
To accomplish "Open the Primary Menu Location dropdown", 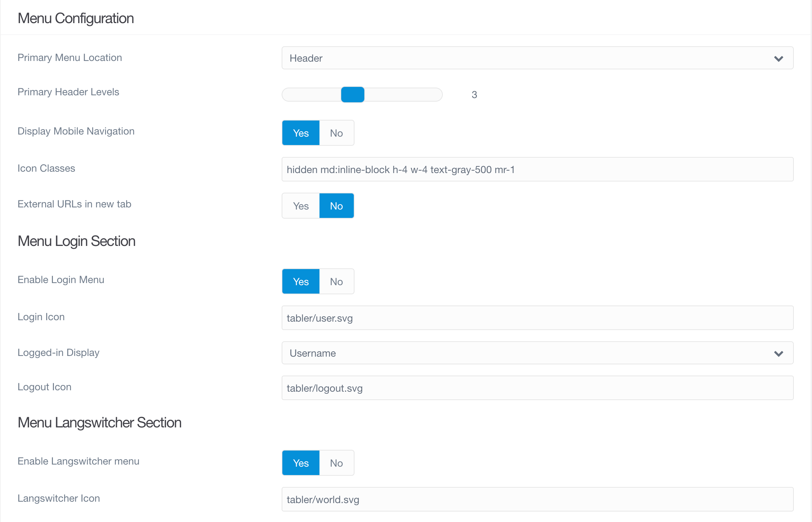I will point(537,58).
